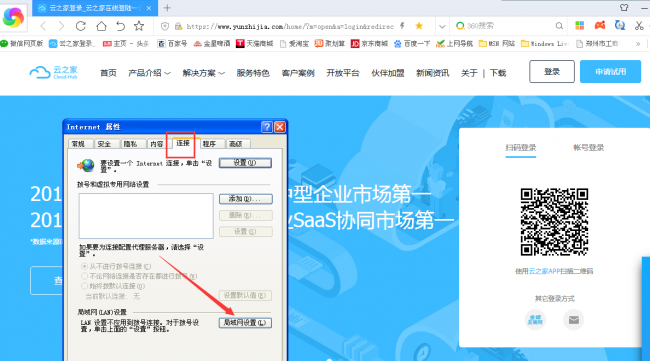Viewport: 650px width, 361px height.
Task: Click the lightning speed mode icon
Action: tap(403, 26)
